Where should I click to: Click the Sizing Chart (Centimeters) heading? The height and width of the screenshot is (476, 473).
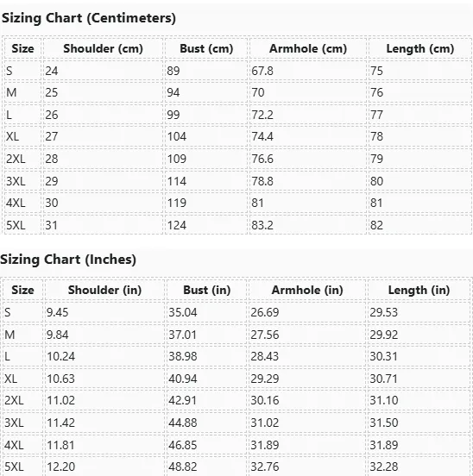coord(89,18)
